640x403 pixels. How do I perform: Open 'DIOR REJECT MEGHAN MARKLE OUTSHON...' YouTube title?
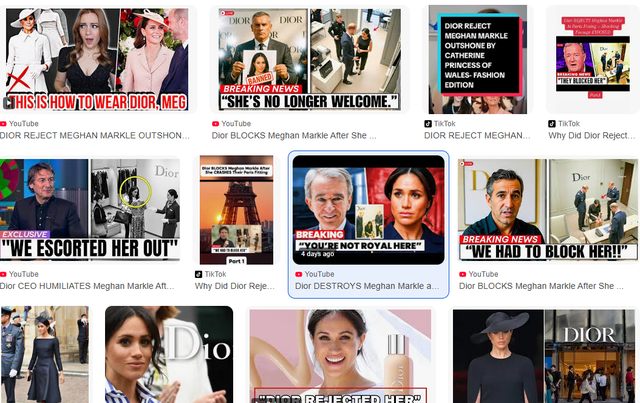[x=94, y=135]
